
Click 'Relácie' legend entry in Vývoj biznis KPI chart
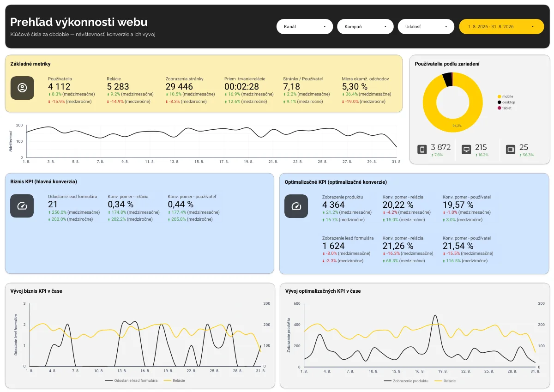click(x=175, y=380)
